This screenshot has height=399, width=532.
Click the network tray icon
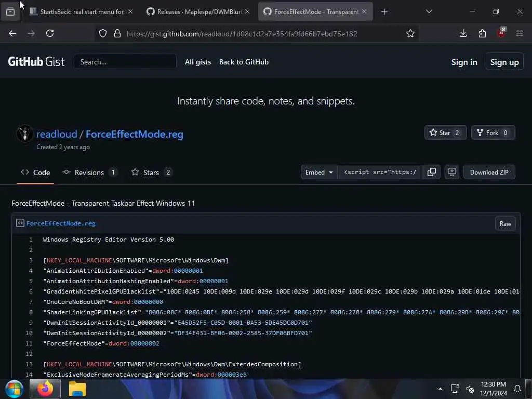455,389
